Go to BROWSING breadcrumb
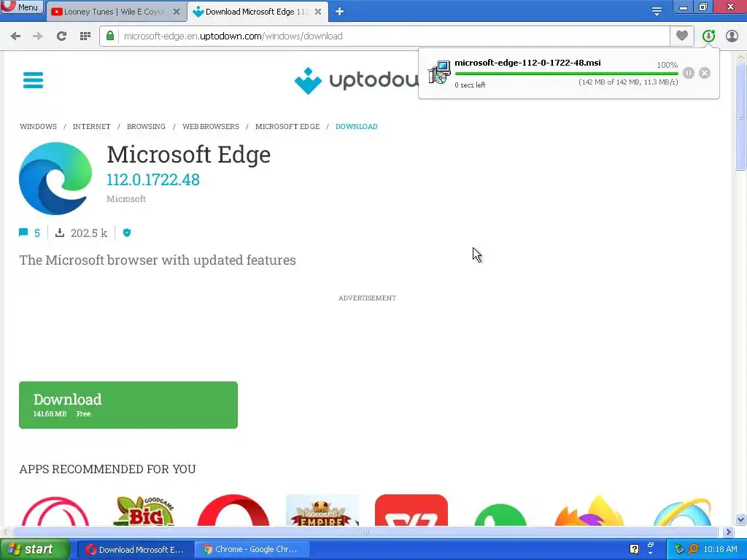This screenshot has height=560, width=747. 146,127
